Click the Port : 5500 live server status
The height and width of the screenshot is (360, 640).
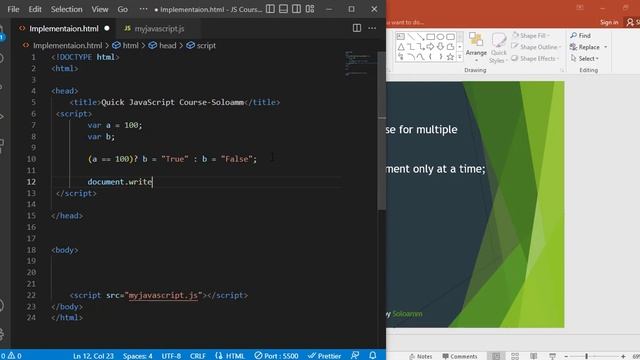276,356
